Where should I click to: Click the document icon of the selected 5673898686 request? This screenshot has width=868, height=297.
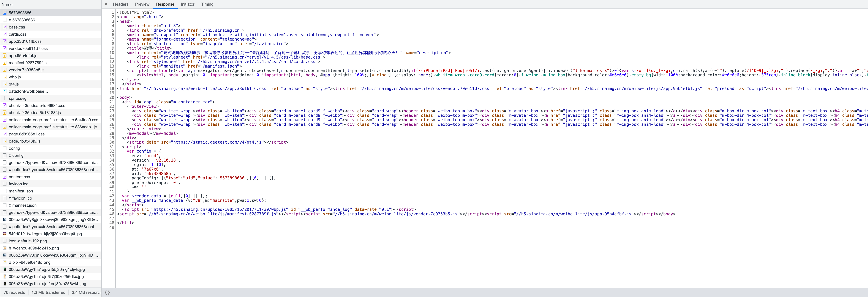[x=5, y=13]
